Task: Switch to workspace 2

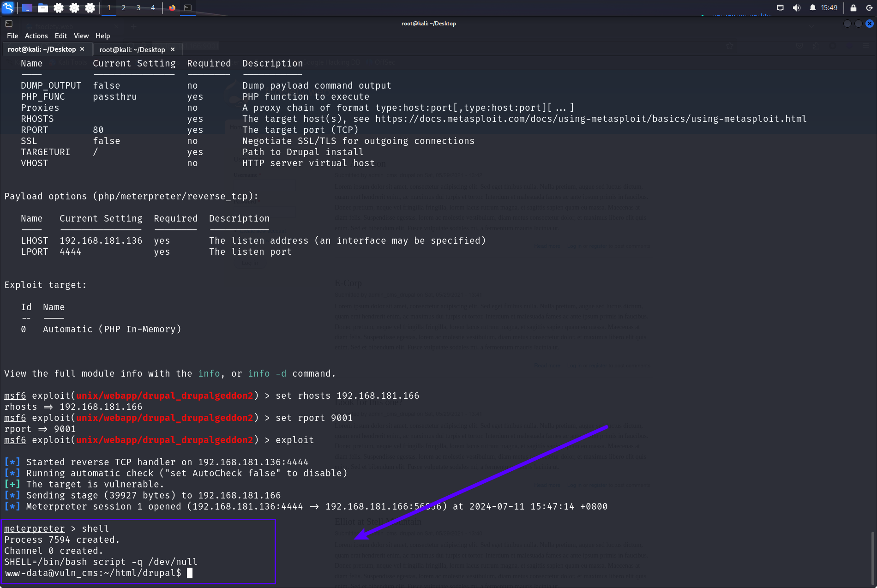Action: tap(124, 8)
